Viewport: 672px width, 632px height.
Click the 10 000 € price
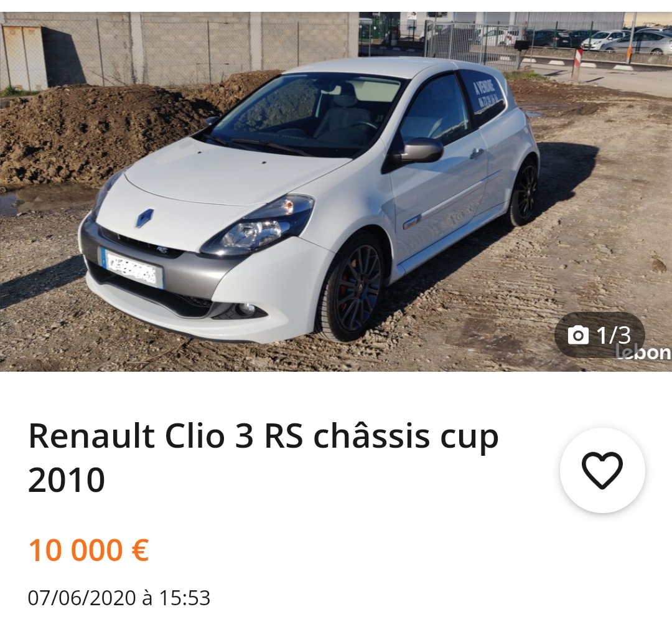click(x=89, y=550)
